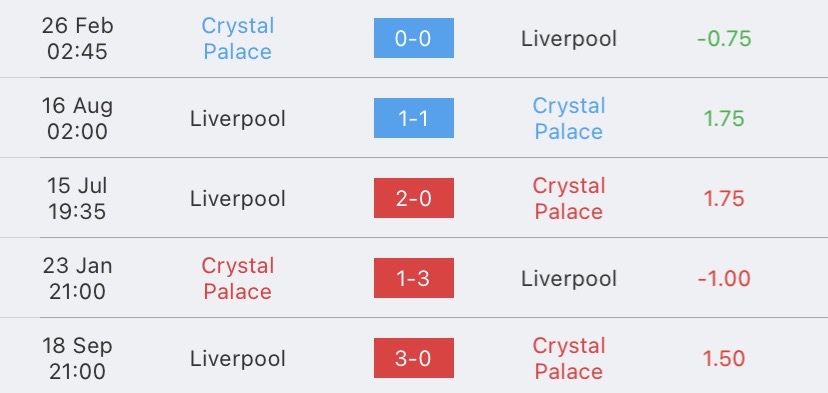Viewport: 828px width, 393px height.
Task: Open the 1-3 score box for 23 Jan
Action: pyautogui.click(x=413, y=278)
